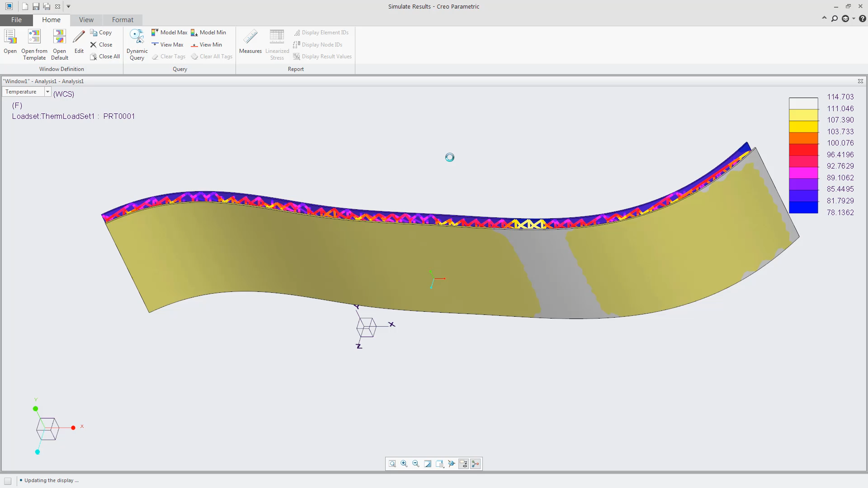Switch to the View tab
This screenshot has width=868, height=488.
(86, 19)
